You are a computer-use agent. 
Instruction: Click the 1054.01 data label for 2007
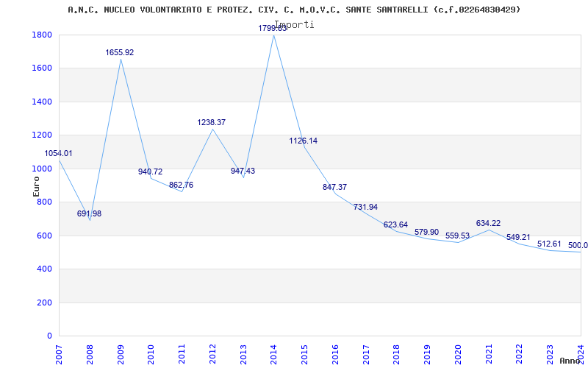pyautogui.click(x=59, y=154)
